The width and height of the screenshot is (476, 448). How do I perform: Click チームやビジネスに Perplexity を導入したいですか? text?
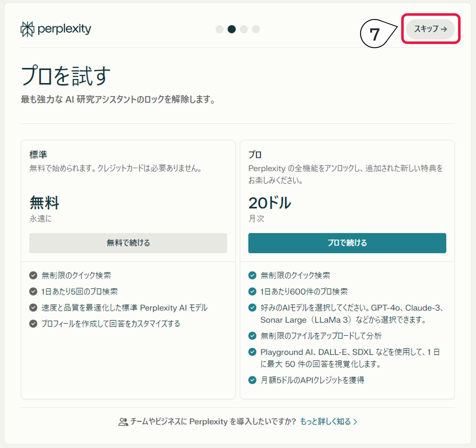(x=213, y=421)
